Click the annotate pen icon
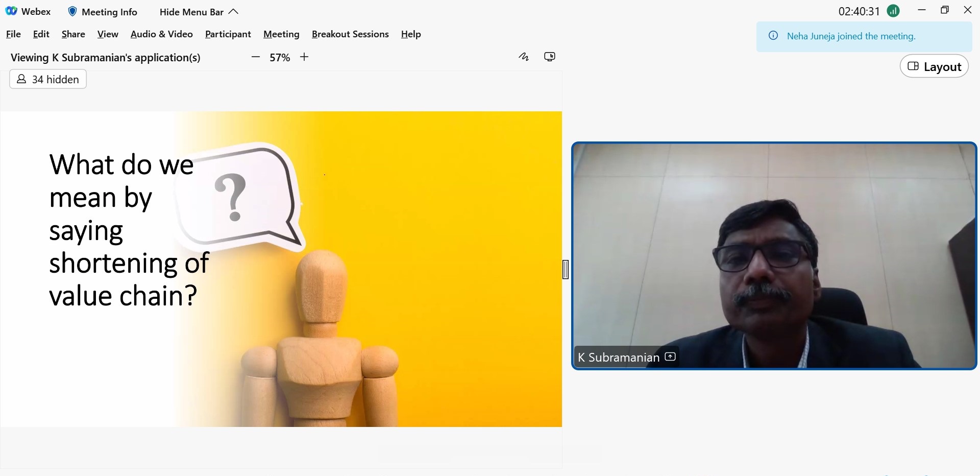This screenshot has height=476, width=980. tap(524, 57)
